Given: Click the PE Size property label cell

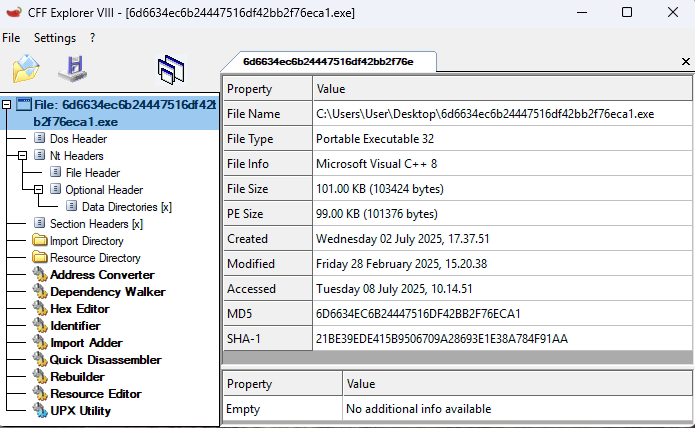Looking at the screenshot, I should 267,214.
